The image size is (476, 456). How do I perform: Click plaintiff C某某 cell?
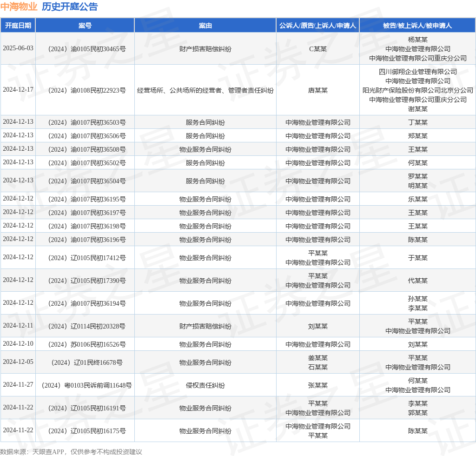pos(318,49)
